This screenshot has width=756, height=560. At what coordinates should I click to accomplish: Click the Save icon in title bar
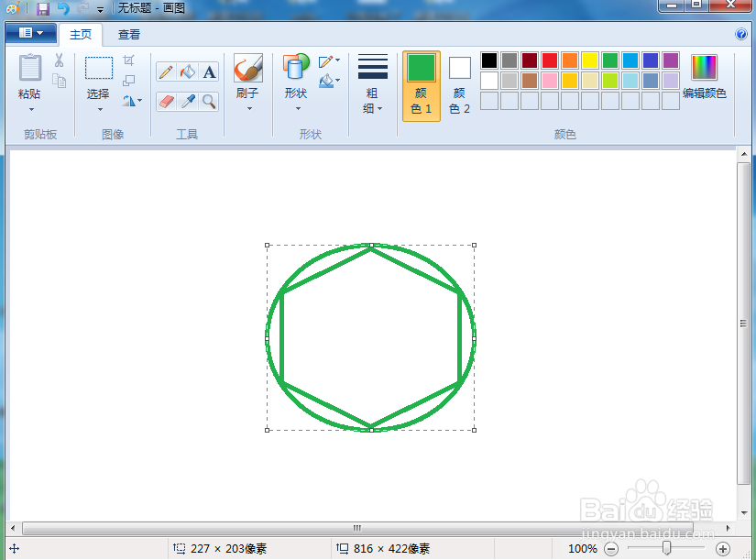(43, 8)
